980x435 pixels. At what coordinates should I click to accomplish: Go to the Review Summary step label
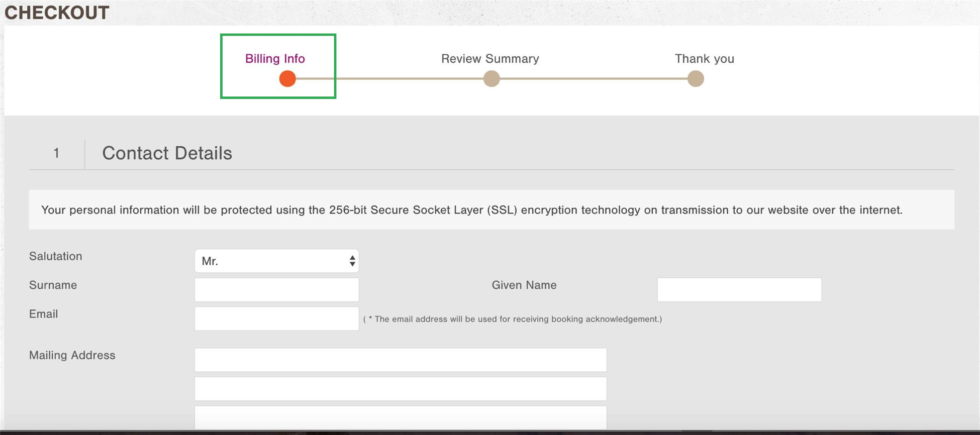490,59
